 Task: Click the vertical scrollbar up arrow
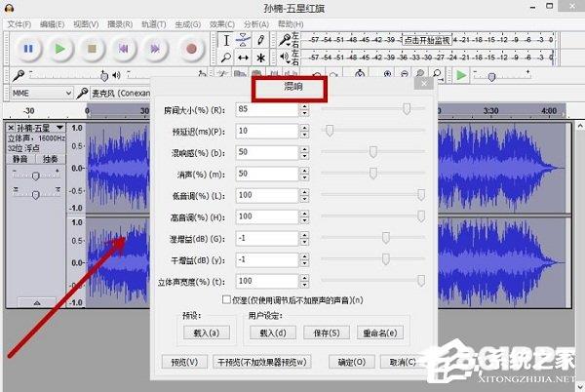[x=580, y=126]
